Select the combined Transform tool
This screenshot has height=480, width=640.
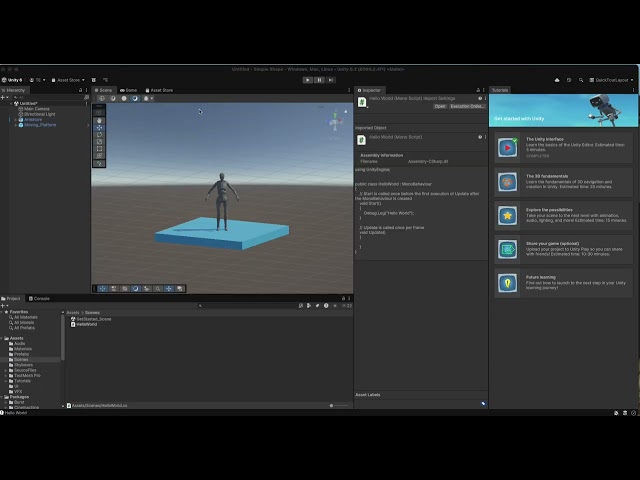pos(99,156)
